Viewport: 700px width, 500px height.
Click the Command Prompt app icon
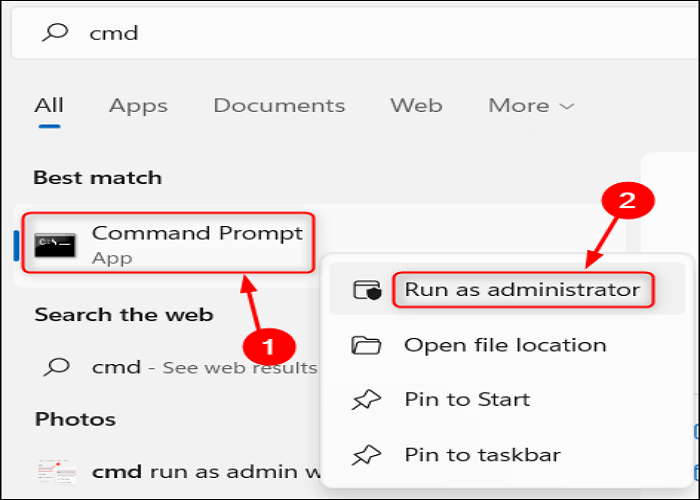coord(55,245)
